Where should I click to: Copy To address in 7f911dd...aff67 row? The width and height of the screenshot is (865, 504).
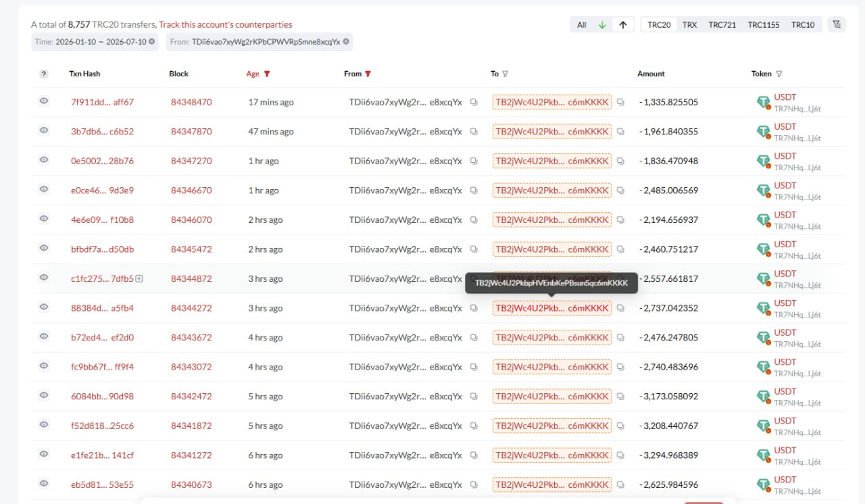click(620, 103)
